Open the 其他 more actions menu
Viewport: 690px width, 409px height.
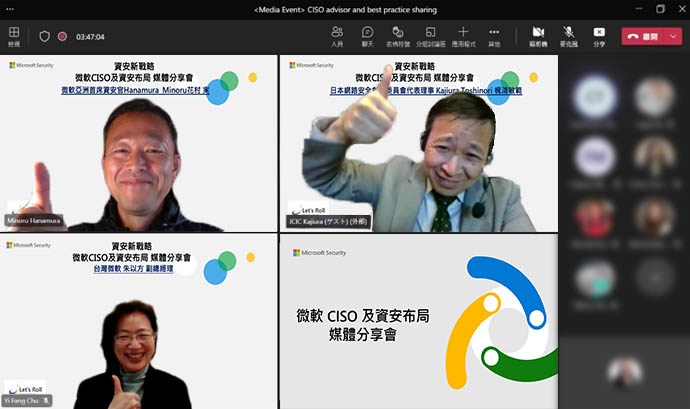tap(494, 37)
